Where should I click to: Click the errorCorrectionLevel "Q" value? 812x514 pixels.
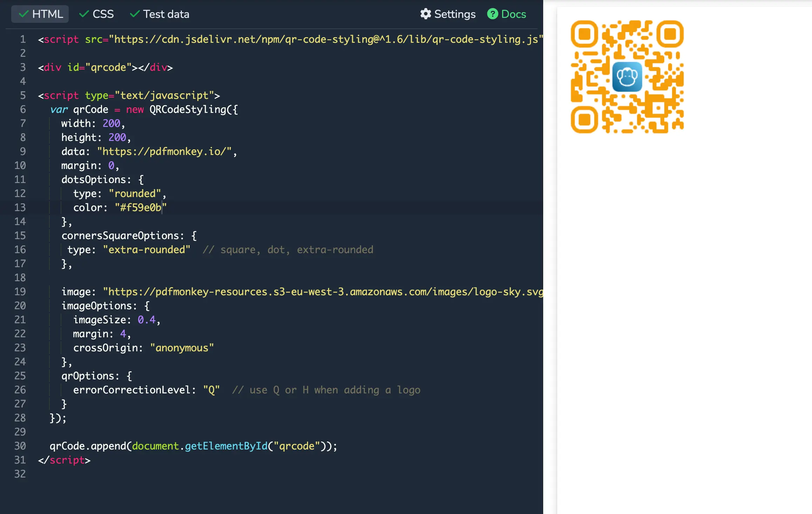(211, 390)
